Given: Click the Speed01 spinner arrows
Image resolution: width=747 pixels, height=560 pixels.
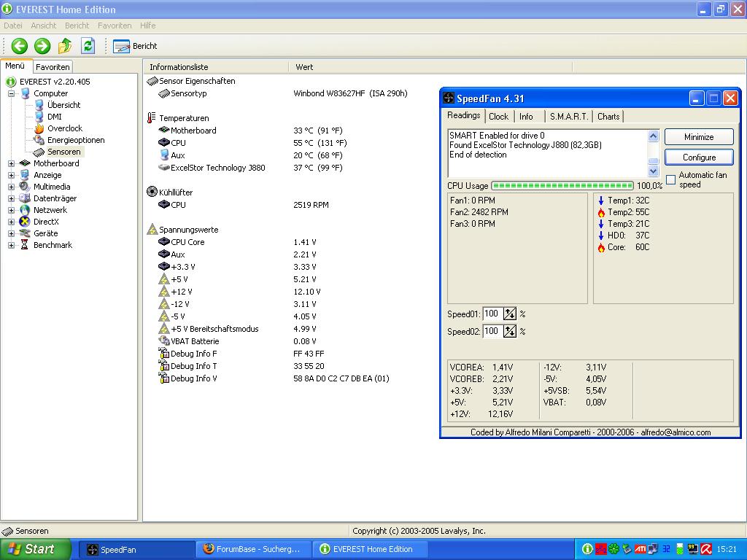Looking at the screenshot, I should [x=510, y=314].
